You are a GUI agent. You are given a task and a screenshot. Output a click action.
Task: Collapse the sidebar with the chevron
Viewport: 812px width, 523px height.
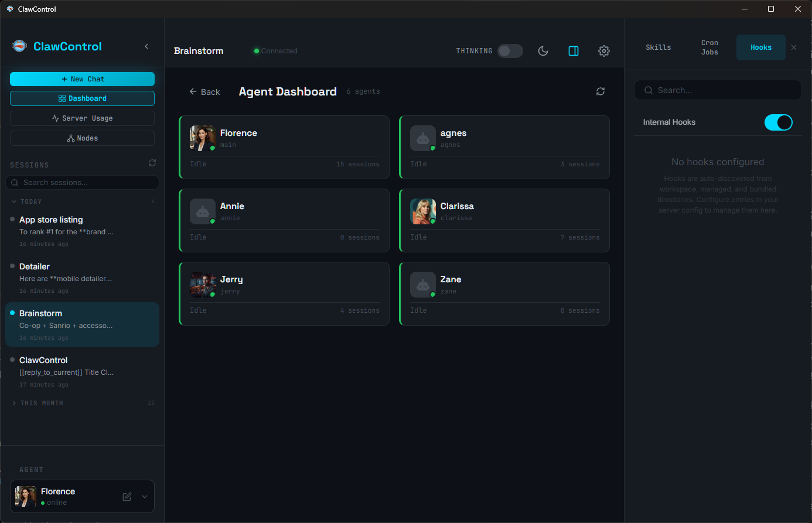point(146,46)
